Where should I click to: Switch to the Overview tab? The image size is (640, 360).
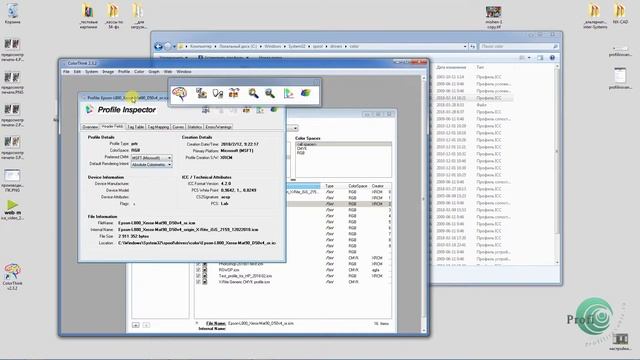tap(90, 127)
